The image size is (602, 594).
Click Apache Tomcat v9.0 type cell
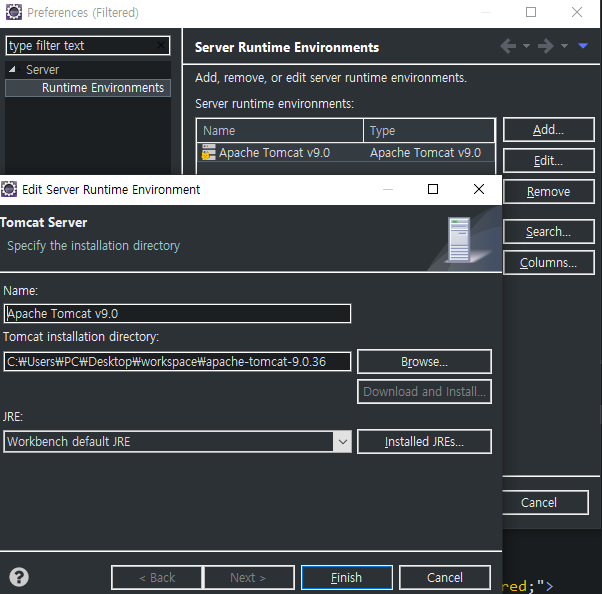[x=425, y=153]
